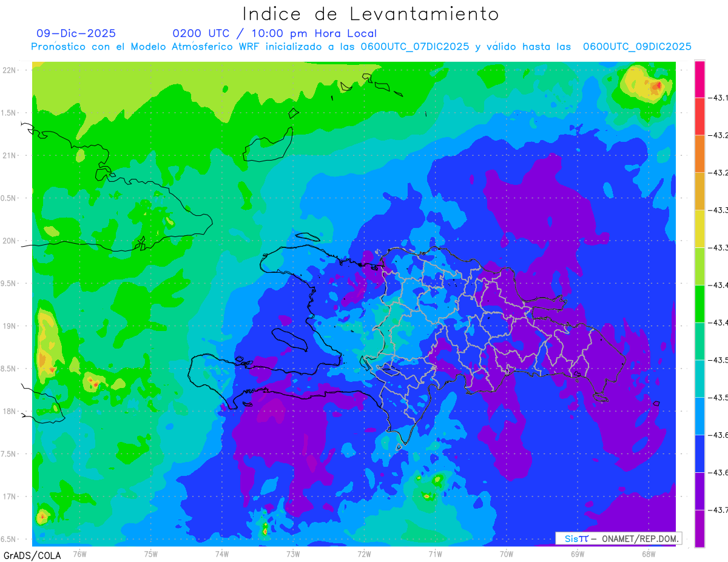Click the 70W longitude label
The height and width of the screenshot is (562, 728).
coord(507,554)
